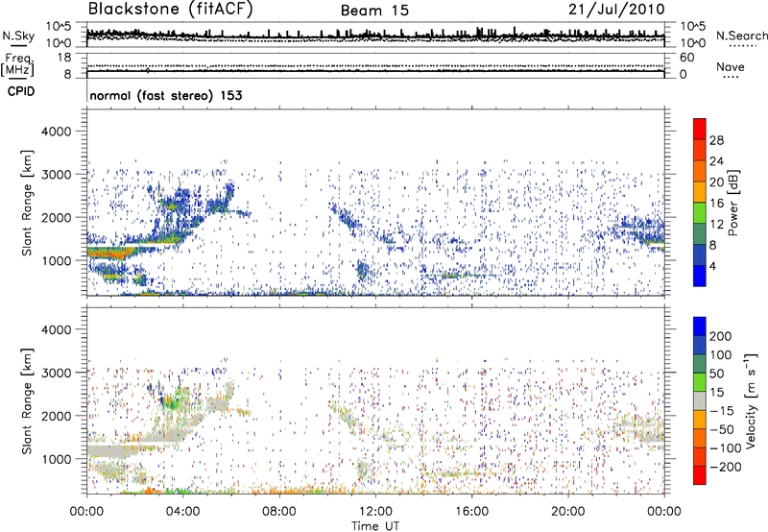Click the echo patch near 600 km at 15:00 in power panel
The height and width of the screenshot is (532, 768).
(x=453, y=276)
